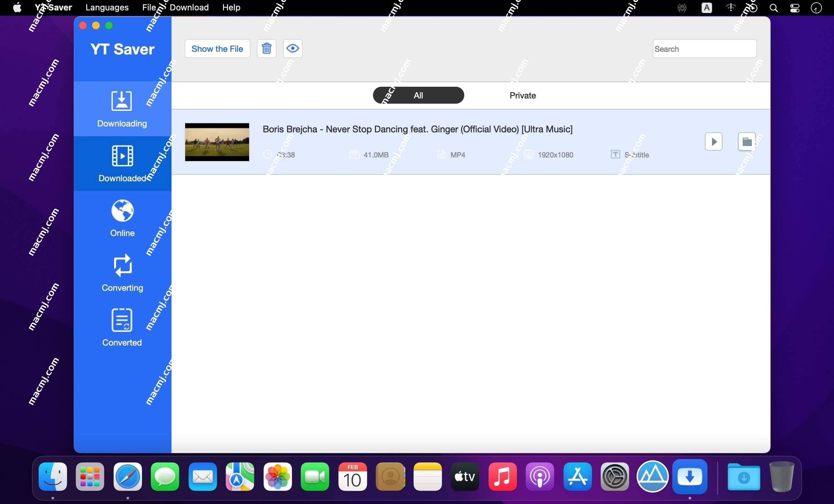This screenshot has height=504, width=834.
Task: Open System Preferences from the Dock
Action: click(615, 476)
